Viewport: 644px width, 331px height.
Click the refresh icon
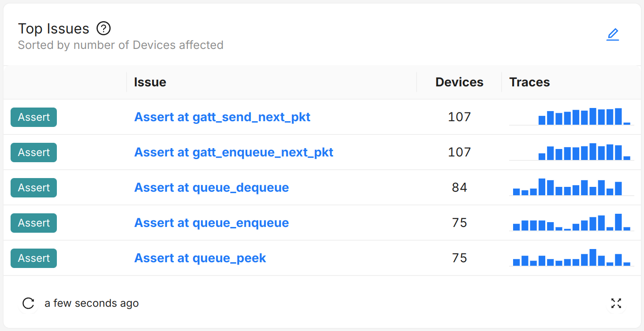coord(29,303)
